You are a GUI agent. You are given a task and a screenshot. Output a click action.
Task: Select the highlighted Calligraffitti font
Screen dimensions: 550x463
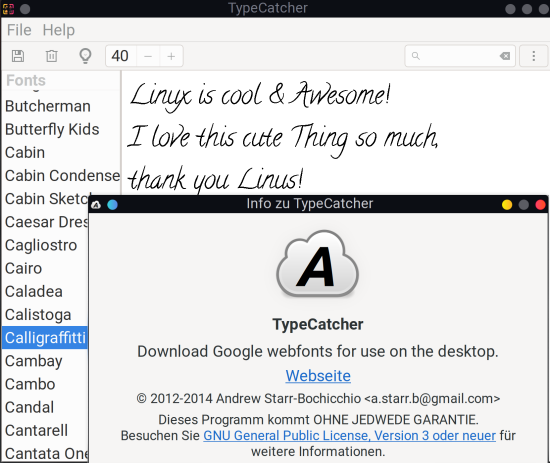click(46, 338)
